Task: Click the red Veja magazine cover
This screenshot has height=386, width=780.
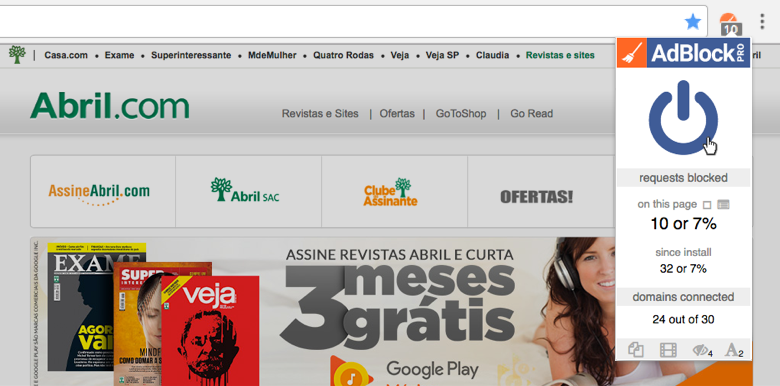Action: coord(210,331)
